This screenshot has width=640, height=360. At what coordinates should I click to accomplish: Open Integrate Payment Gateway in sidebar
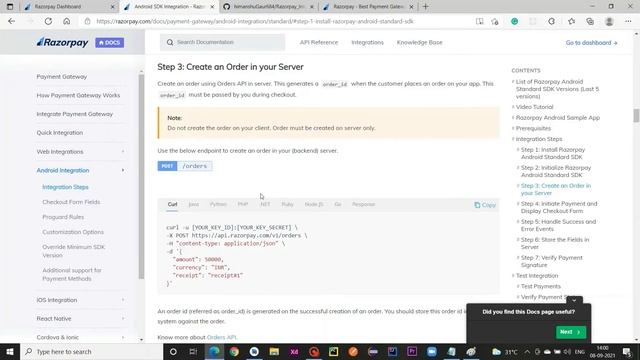pyautogui.click(x=75, y=114)
